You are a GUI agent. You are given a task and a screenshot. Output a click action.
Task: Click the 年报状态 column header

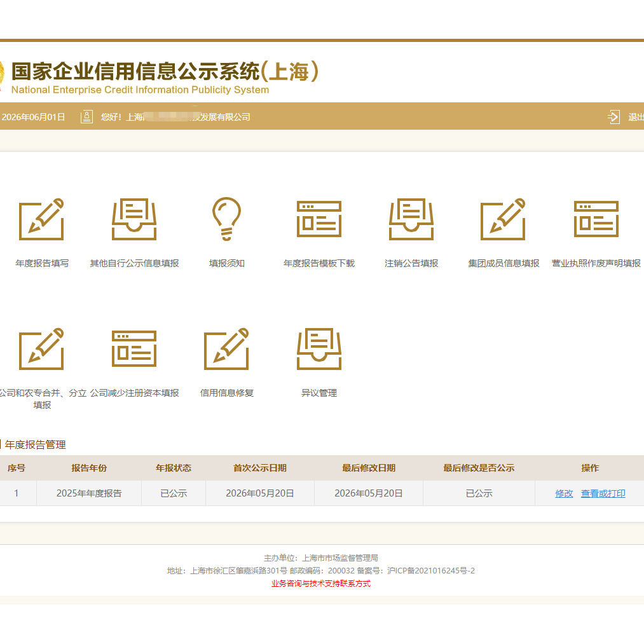tap(174, 468)
